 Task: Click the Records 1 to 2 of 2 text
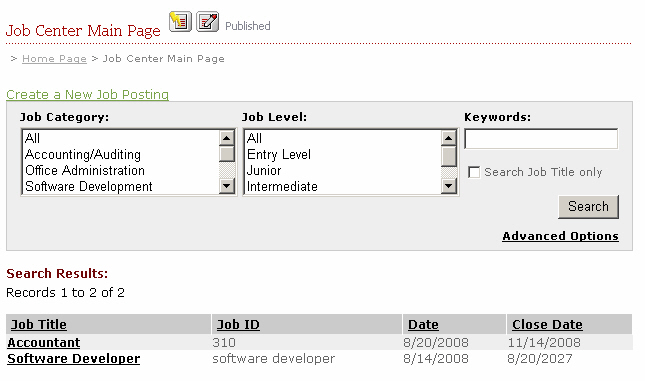point(65,293)
